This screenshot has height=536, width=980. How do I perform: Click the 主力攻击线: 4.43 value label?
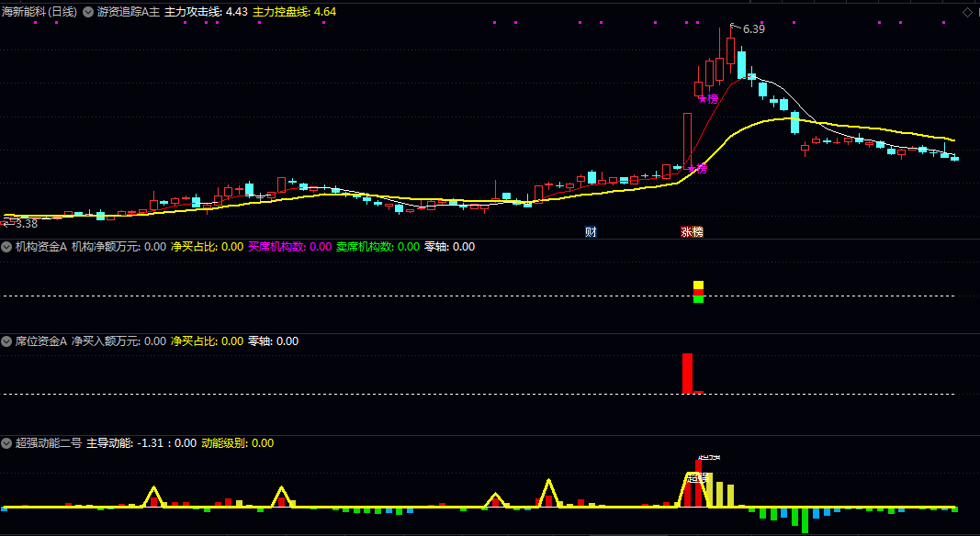[x=206, y=12]
